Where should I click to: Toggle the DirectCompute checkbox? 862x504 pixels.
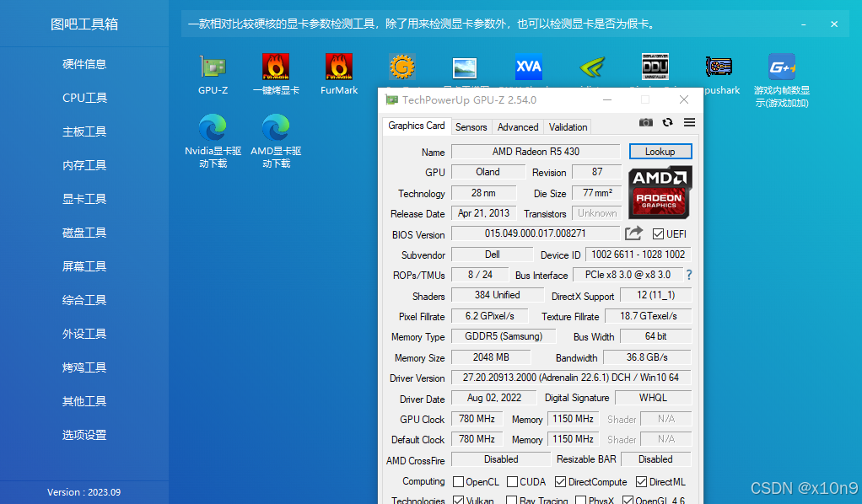coord(560,481)
